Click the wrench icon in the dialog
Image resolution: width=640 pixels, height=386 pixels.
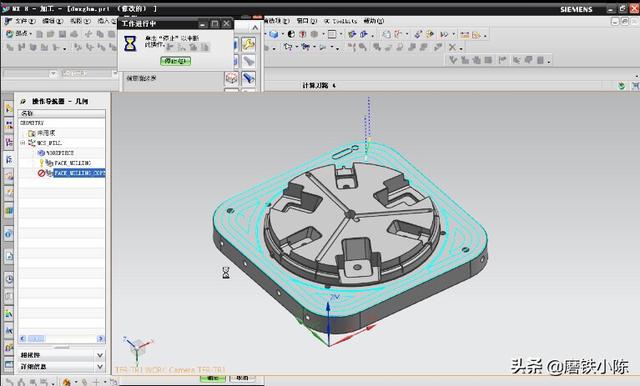248,44
